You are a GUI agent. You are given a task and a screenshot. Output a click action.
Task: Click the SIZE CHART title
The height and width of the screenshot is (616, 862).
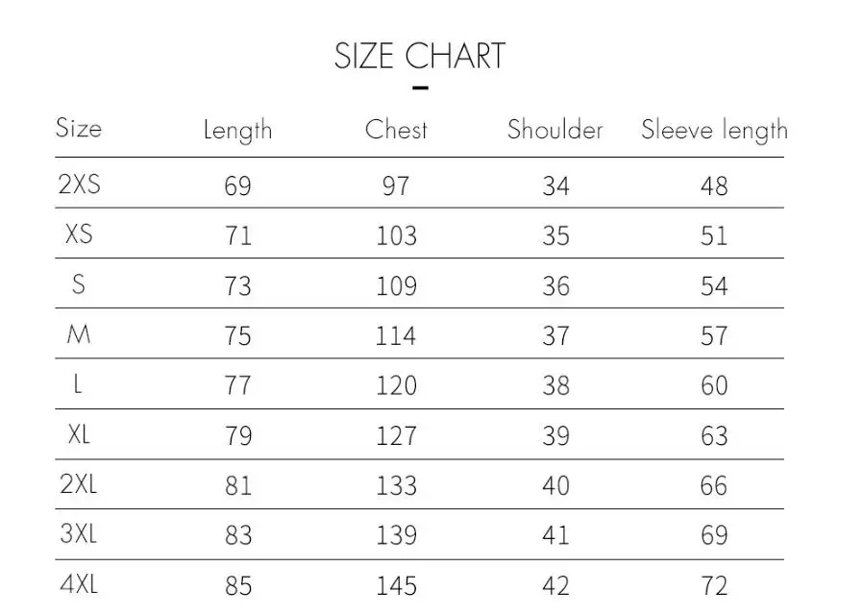pos(419,56)
